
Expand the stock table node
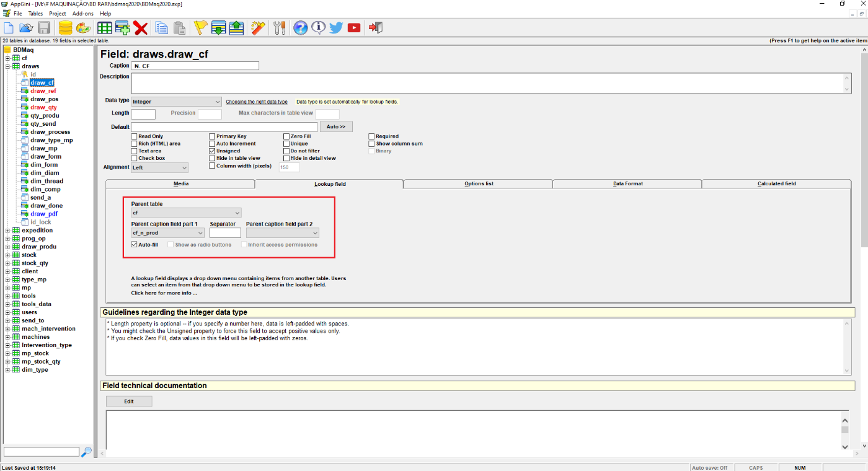click(8, 255)
